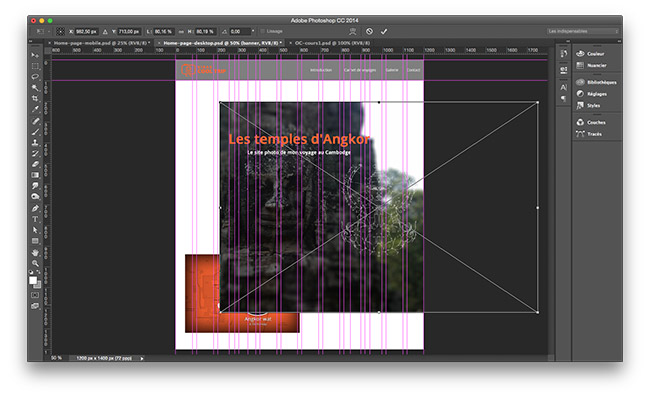Switch to Home-page-desktop.psd tab
Image resolution: width=650 pixels, height=399 pixels.
[222, 43]
